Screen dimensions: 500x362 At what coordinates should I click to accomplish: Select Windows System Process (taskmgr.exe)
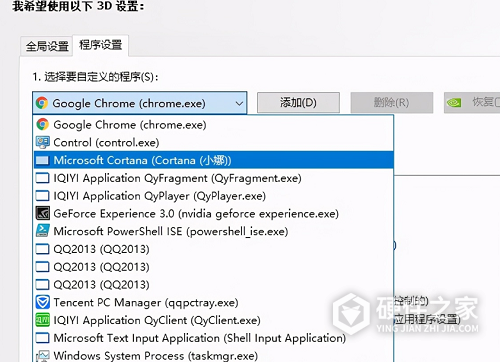click(x=213, y=355)
